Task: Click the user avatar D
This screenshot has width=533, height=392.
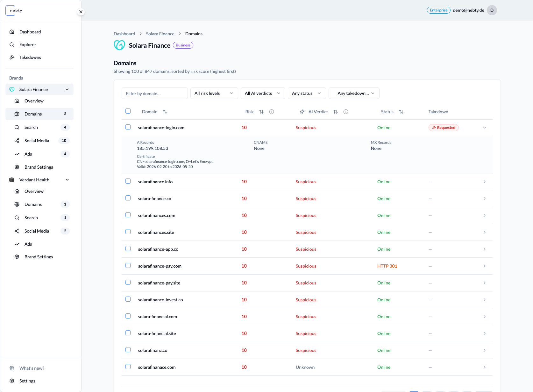Action: click(x=492, y=10)
